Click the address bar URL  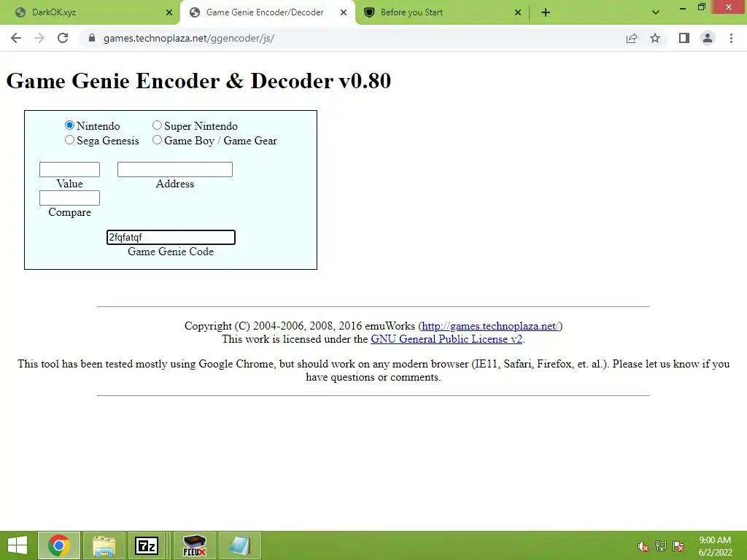[189, 38]
